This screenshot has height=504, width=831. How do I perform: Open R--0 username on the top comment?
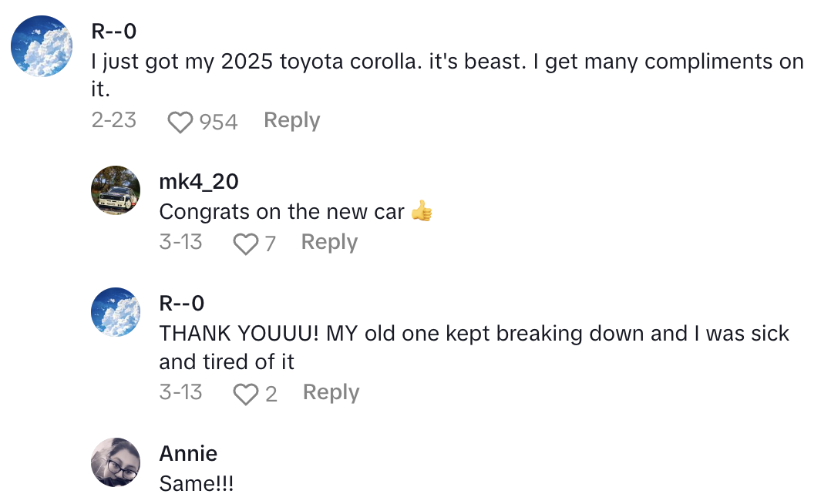click(x=113, y=31)
